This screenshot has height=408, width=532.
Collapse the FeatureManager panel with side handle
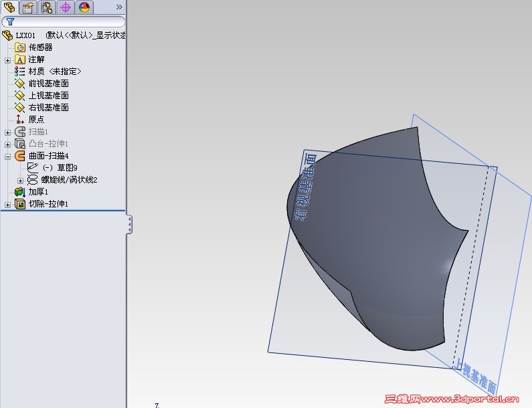point(130,225)
